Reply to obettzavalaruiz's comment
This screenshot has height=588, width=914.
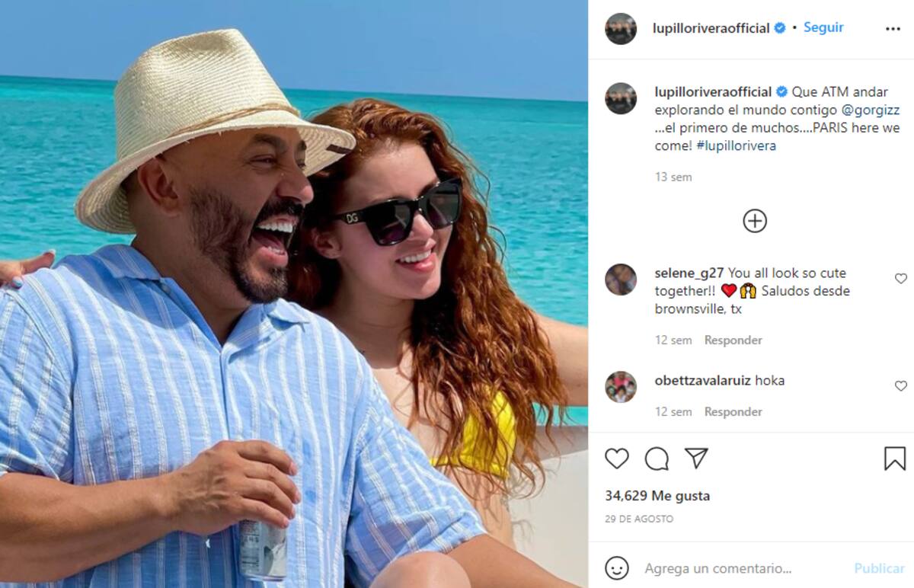(x=733, y=411)
